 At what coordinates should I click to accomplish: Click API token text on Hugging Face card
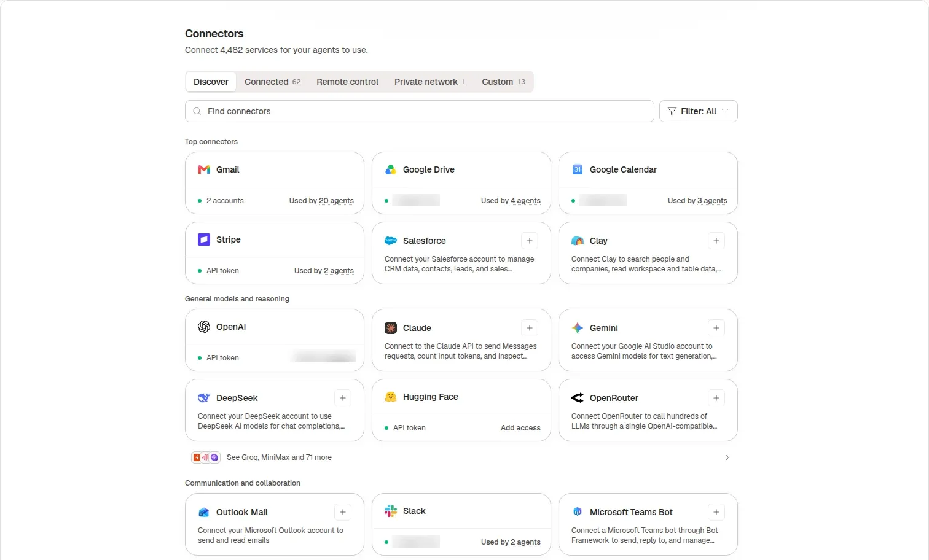409,428
